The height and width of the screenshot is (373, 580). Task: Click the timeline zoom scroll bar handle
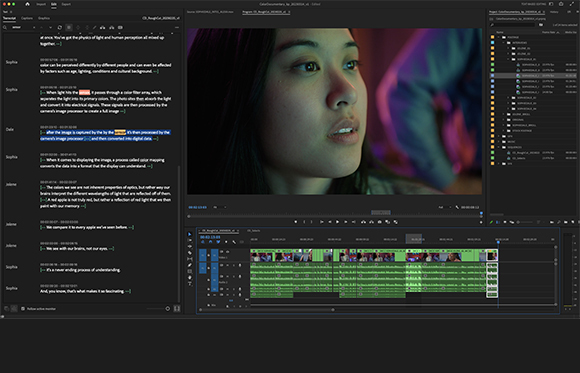tap(333, 310)
